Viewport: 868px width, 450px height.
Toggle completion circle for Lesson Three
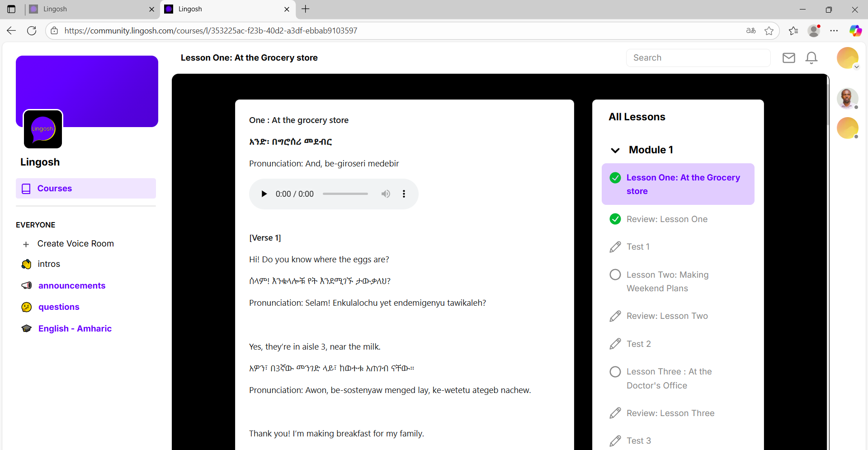[x=615, y=372]
